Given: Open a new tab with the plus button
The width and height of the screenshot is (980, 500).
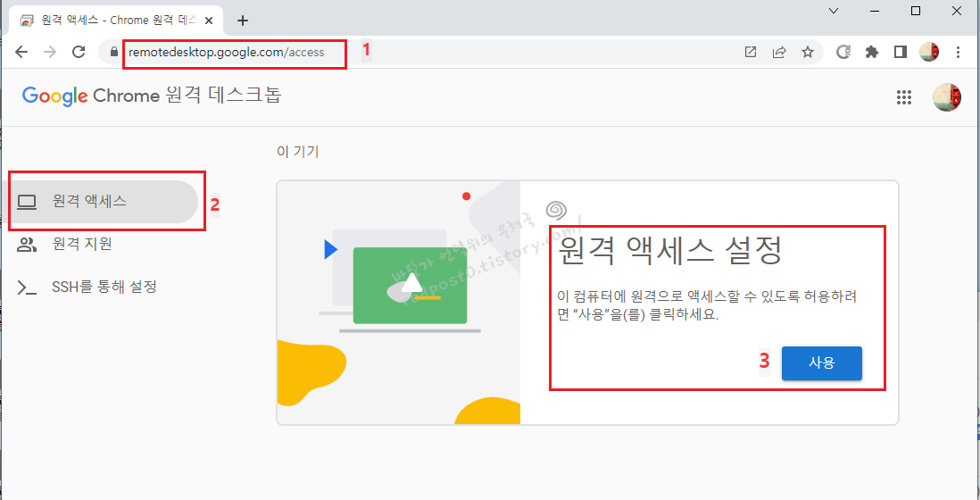Looking at the screenshot, I should tap(243, 21).
